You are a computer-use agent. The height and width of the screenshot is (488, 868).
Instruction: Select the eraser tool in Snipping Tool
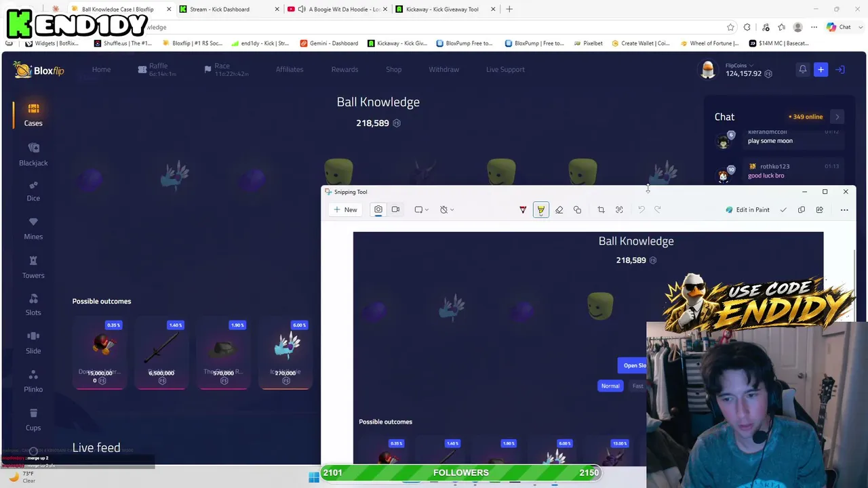pyautogui.click(x=559, y=210)
